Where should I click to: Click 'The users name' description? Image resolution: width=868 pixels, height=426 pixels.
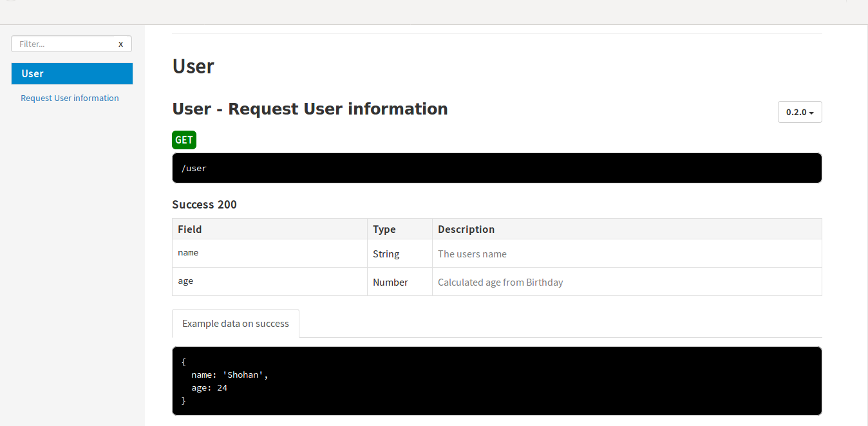pyautogui.click(x=472, y=254)
